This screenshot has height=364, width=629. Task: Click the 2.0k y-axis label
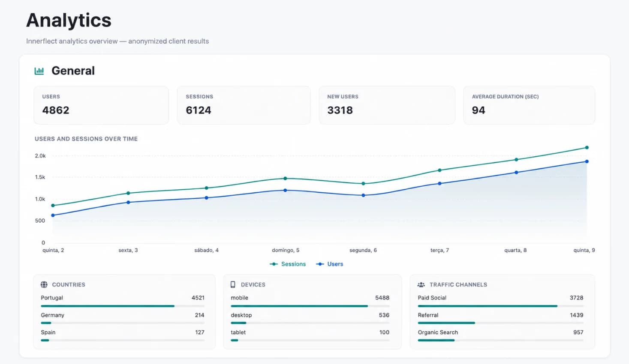(x=40, y=156)
